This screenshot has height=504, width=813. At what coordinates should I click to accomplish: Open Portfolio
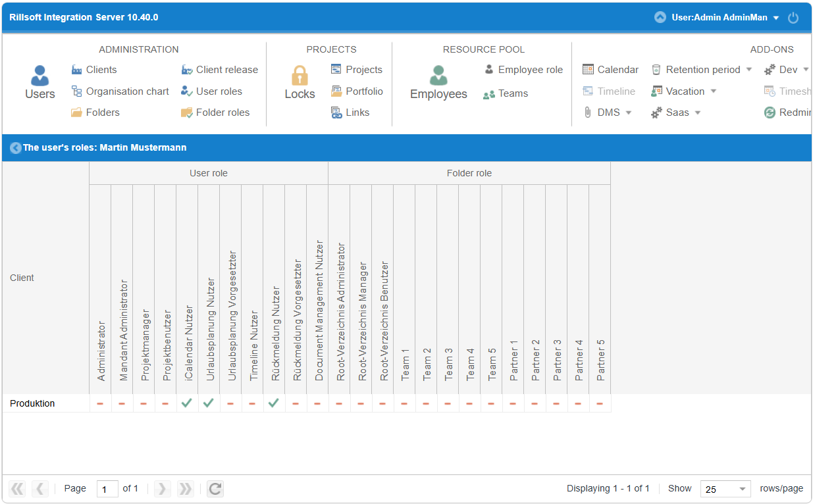click(x=357, y=91)
